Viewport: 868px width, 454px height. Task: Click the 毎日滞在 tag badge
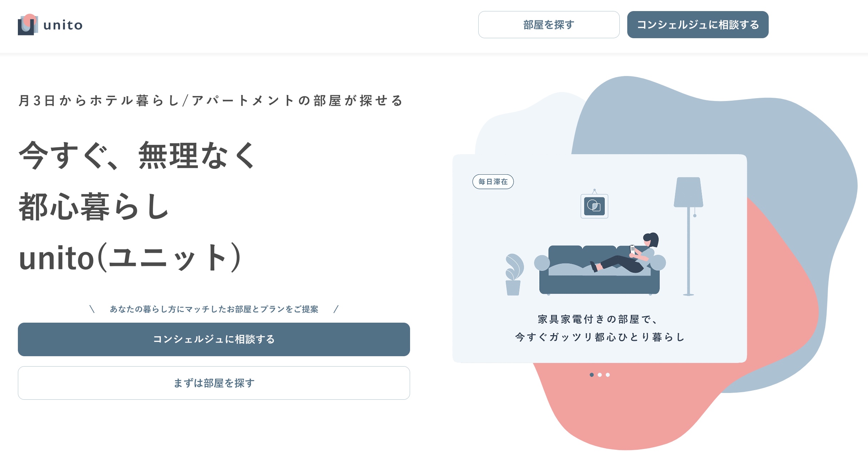(493, 182)
